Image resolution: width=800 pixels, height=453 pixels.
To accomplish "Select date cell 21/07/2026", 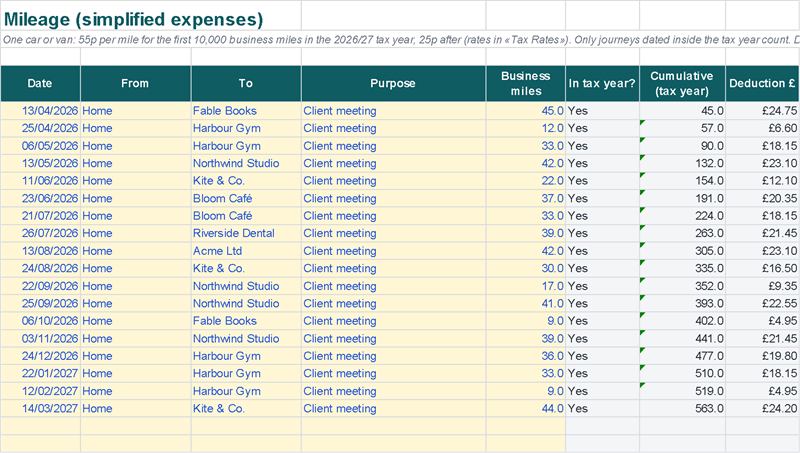I will pos(40,216).
